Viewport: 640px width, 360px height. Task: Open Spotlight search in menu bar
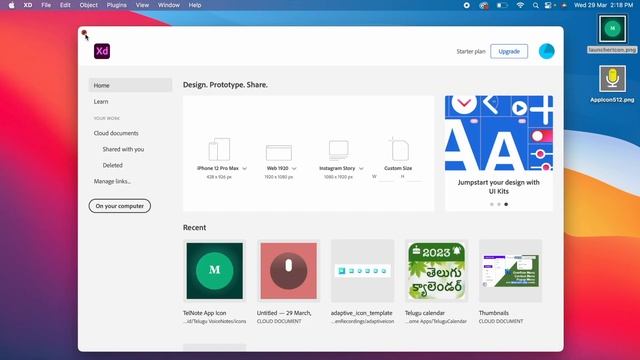[x=535, y=5]
